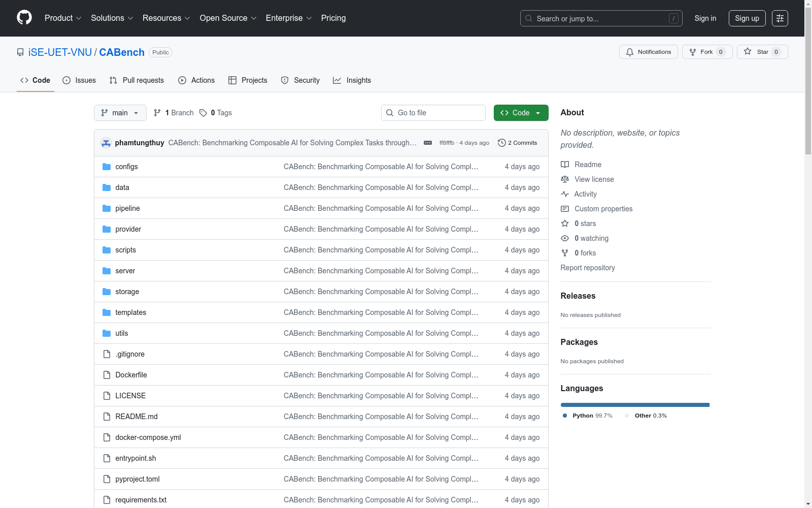Switch to the Projects tab
This screenshot has height=508, width=812.
pos(248,80)
